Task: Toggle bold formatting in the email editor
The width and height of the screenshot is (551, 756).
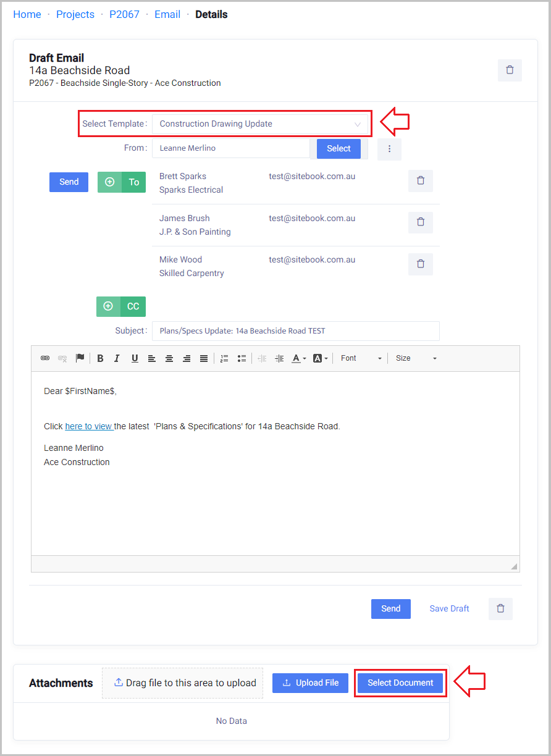Action: coord(100,358)
